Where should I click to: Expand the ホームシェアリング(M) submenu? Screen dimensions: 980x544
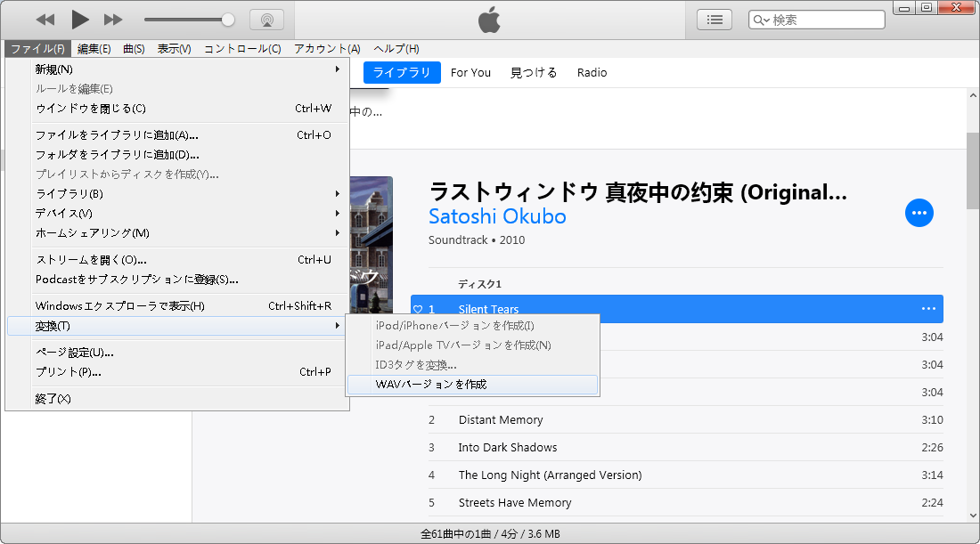177,233
